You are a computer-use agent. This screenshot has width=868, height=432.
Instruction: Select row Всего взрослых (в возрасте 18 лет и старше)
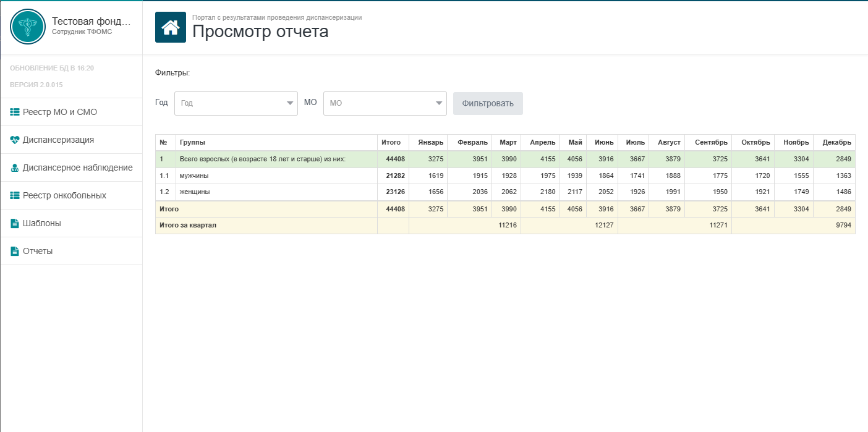coord(505,159)
